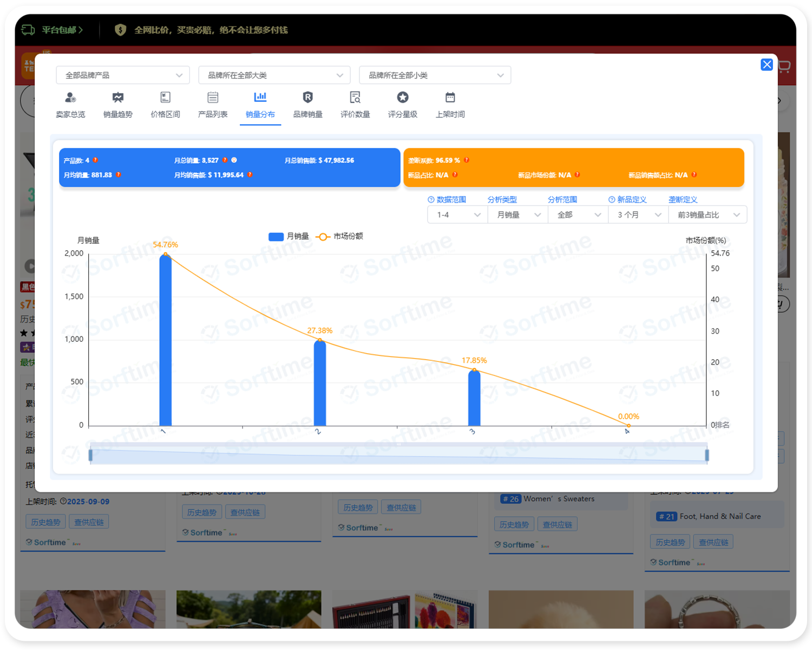Open the 评分星级 star rating icon
Viewport: 812px width, 650px height.
coord(402,98)
